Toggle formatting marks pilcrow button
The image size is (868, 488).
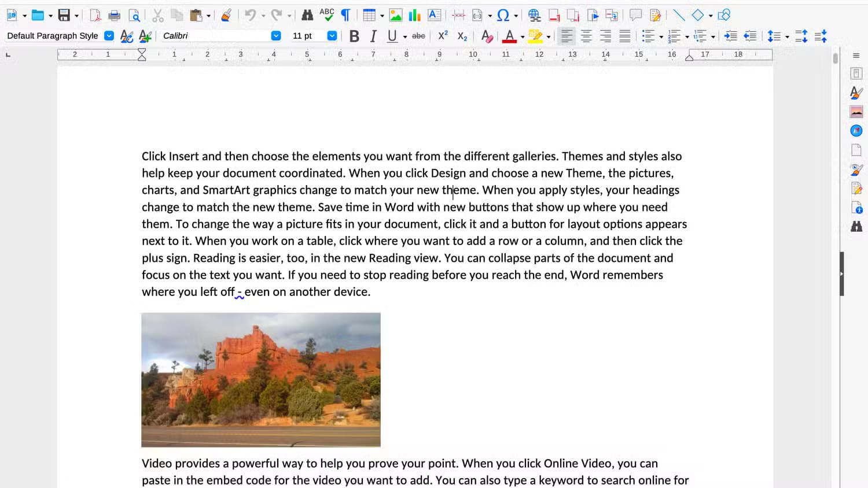click(345, 16)
